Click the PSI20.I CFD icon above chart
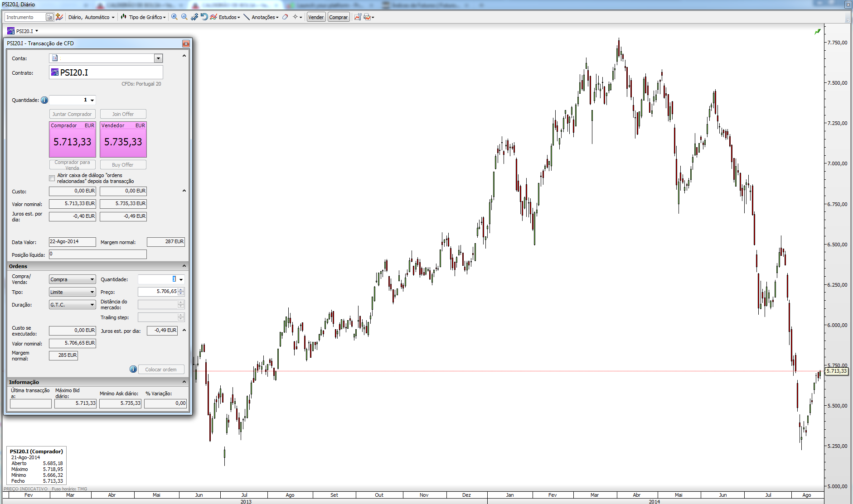The image size is (853, 504). pos(11,31)
